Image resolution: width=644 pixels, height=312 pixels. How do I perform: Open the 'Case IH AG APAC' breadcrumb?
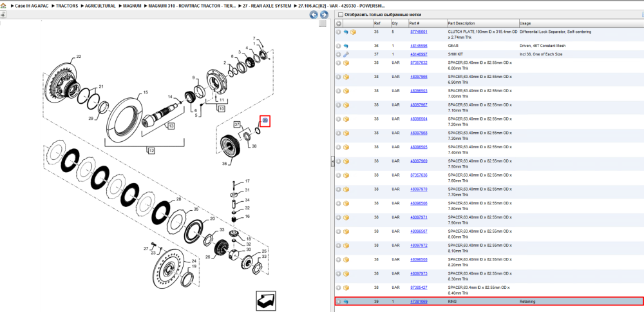tap(32, 6)
